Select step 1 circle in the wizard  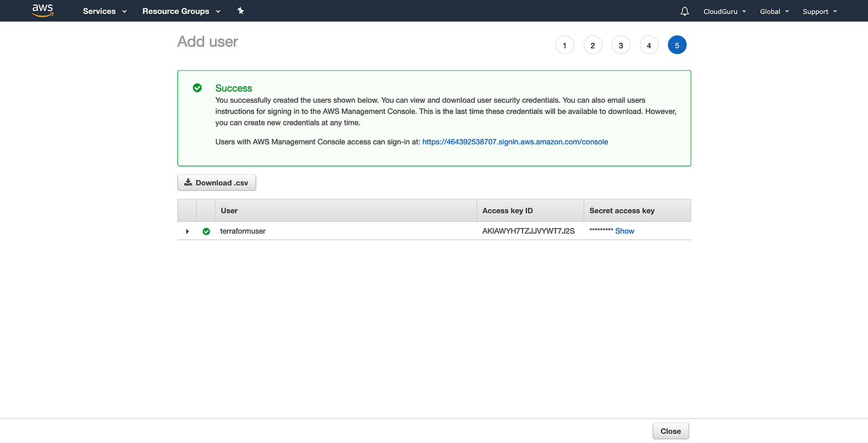pyautogui.click(x=564, y=45)
